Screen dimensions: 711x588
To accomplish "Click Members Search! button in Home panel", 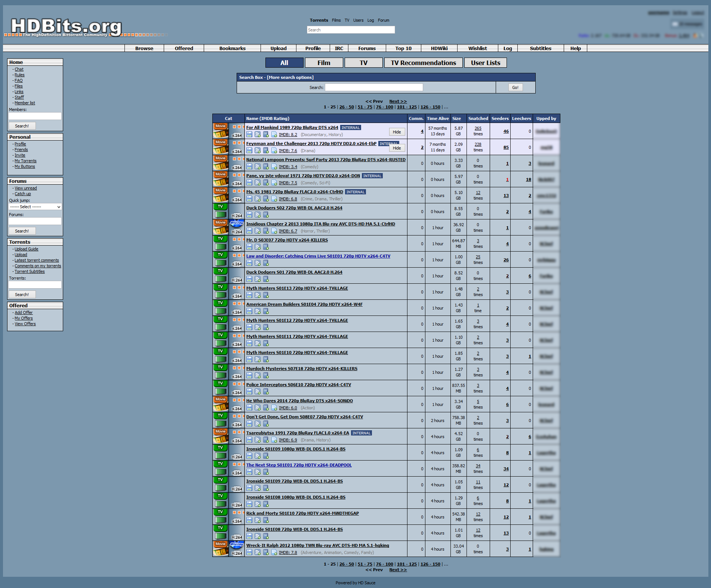I will click(22, 126).
